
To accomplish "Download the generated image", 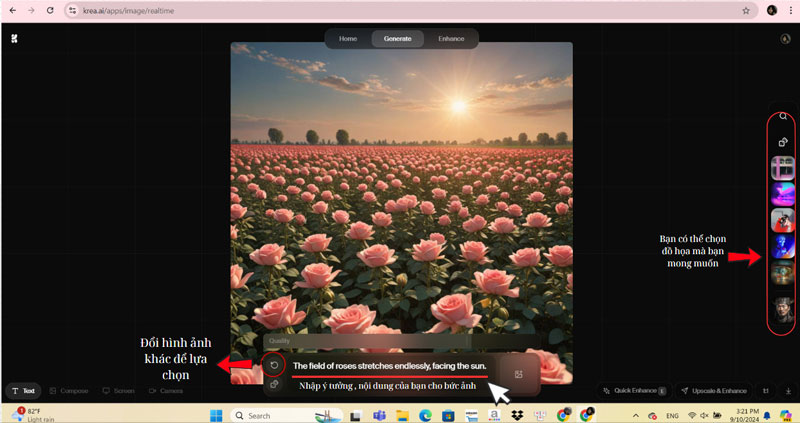I will (788, 391).
